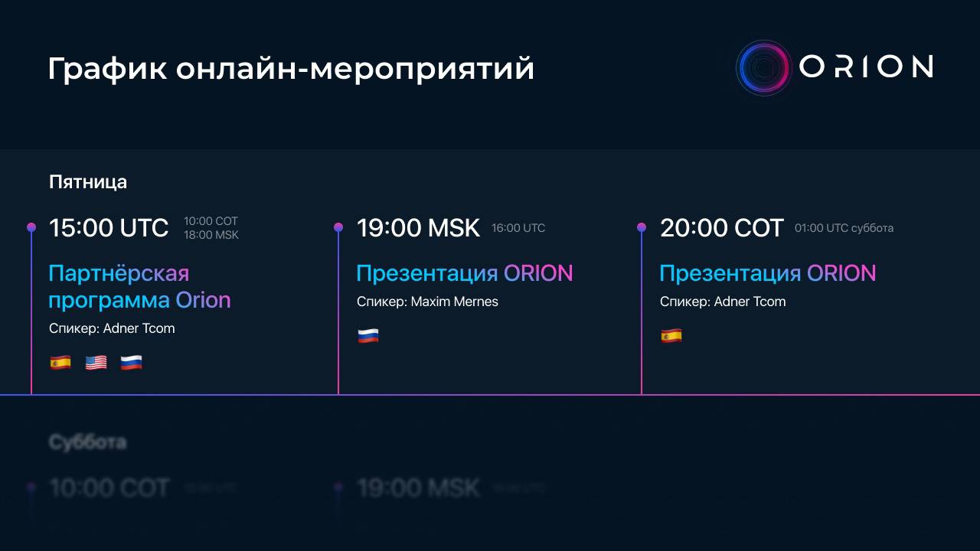Click the ORION circular logo icon
Screen dimensions: 980x551
click(763, 68)
